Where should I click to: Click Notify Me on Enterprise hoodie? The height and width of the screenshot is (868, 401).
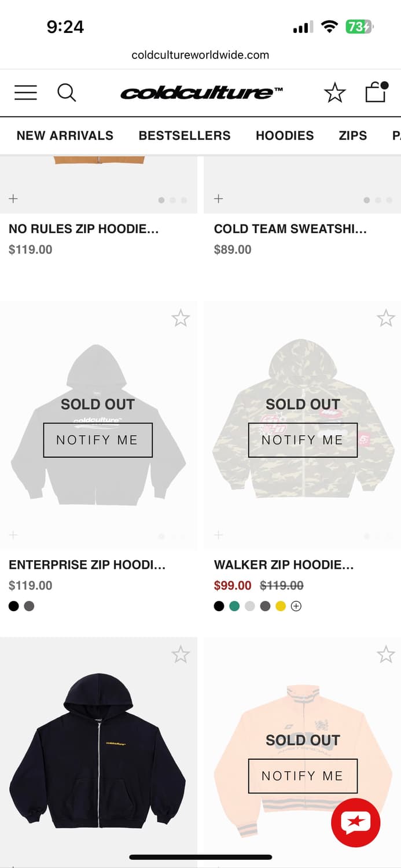(x=98, y=440)
